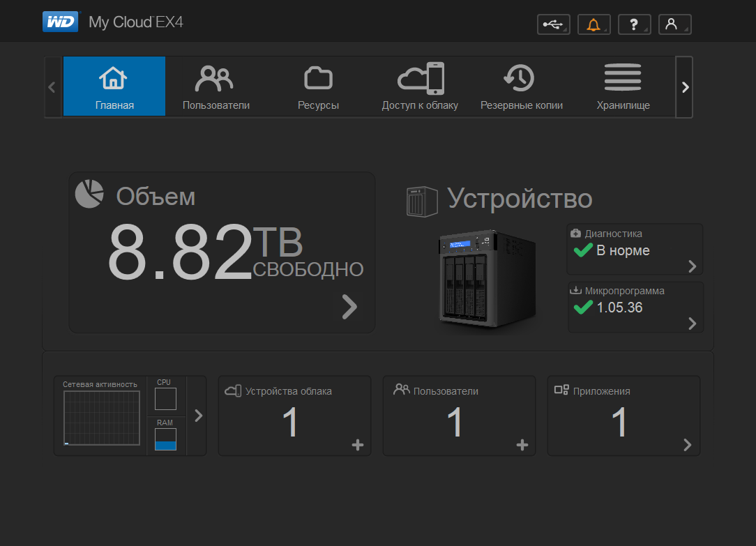Open the alerts bell notifications
Image resolution: width=756 pixels, height=546 pixels.
(594, 24)
